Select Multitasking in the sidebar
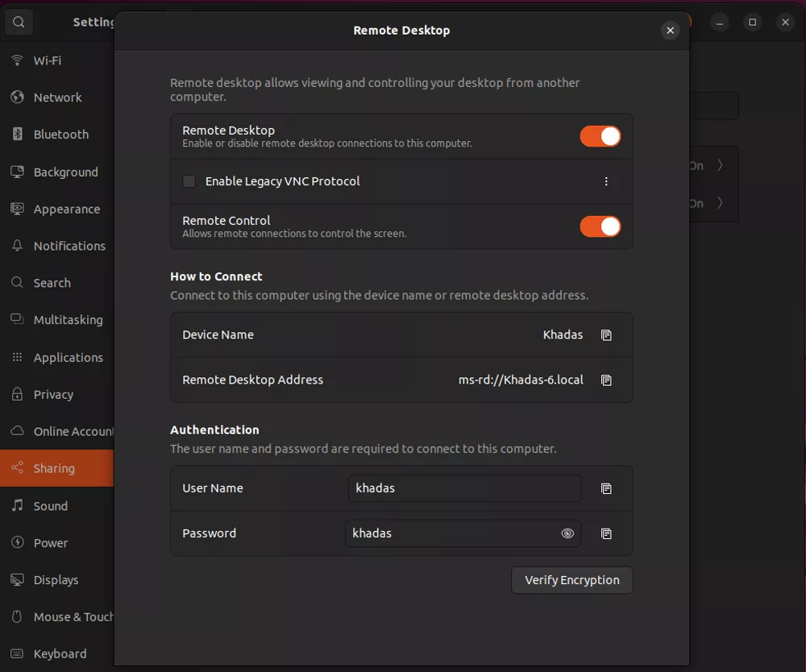806x672 pixels. point(57,320)
